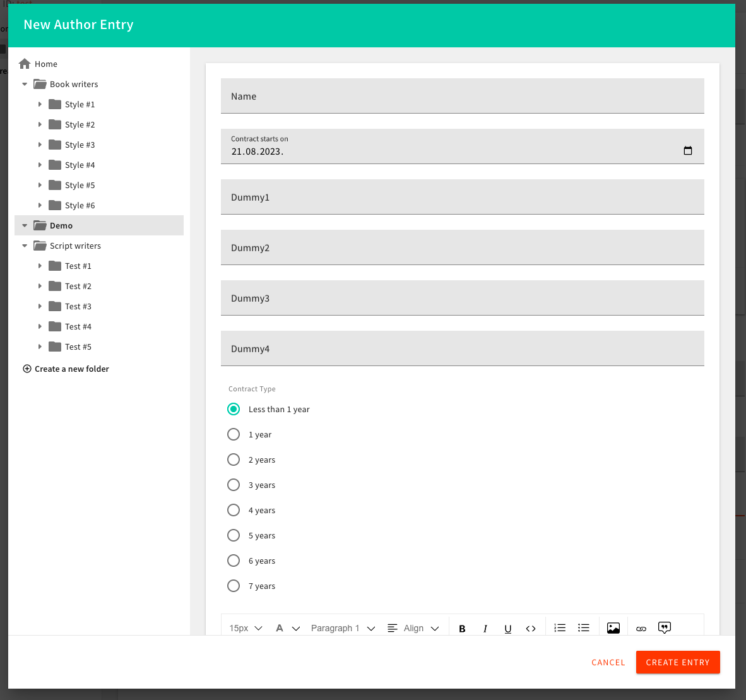The height and width of the screenshot is (700, 746).
Task: Insert a blockquote with the quote icon
Action: tap(664, 627)
